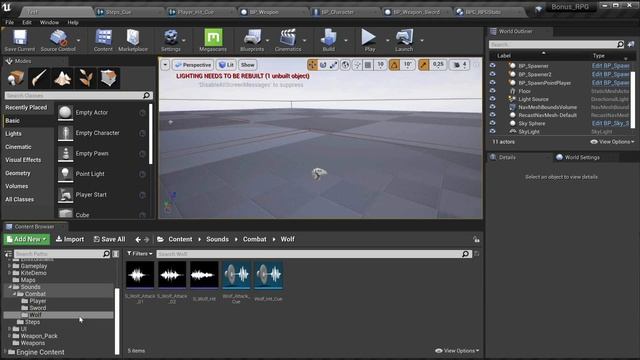640x360 pixels.
Task: Open the Edit menu
Action: click(x=27, y=22)
